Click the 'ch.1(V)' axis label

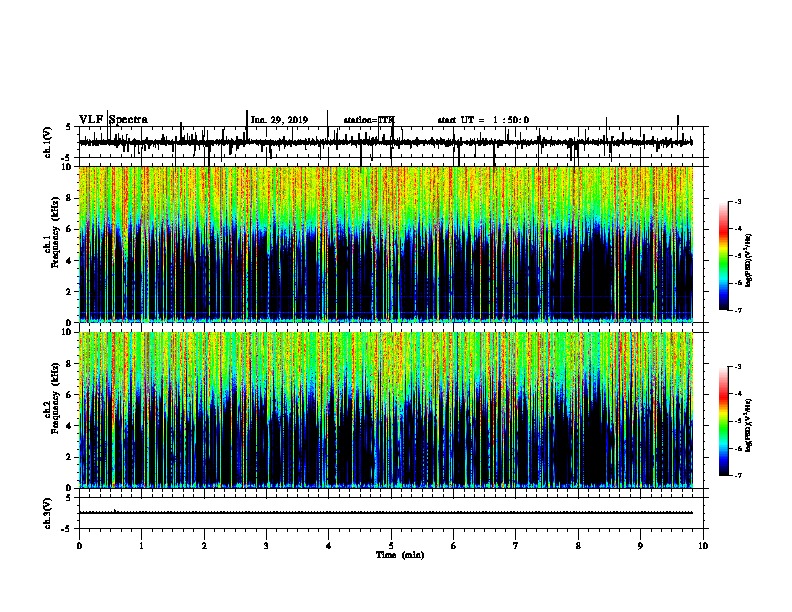click(48, 142)
